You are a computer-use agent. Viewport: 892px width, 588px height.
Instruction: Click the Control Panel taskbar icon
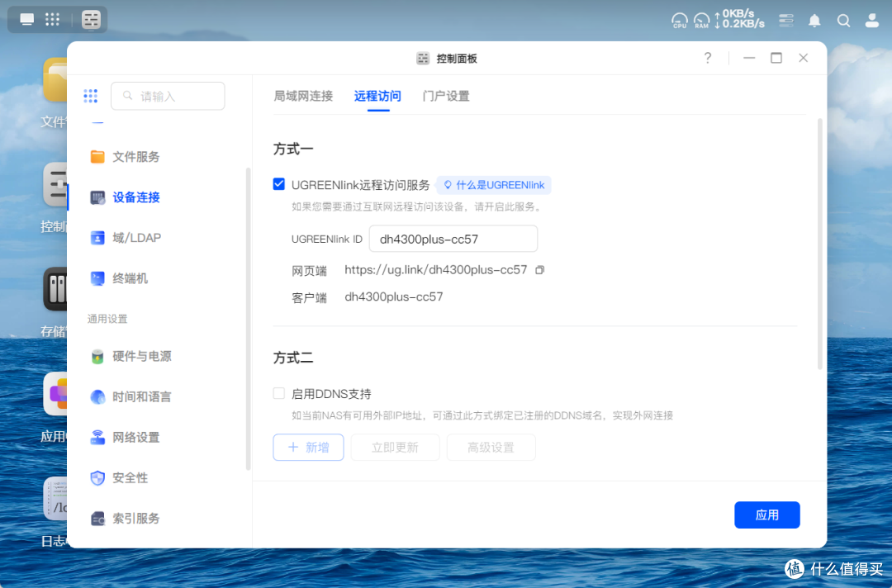(91, 19)
